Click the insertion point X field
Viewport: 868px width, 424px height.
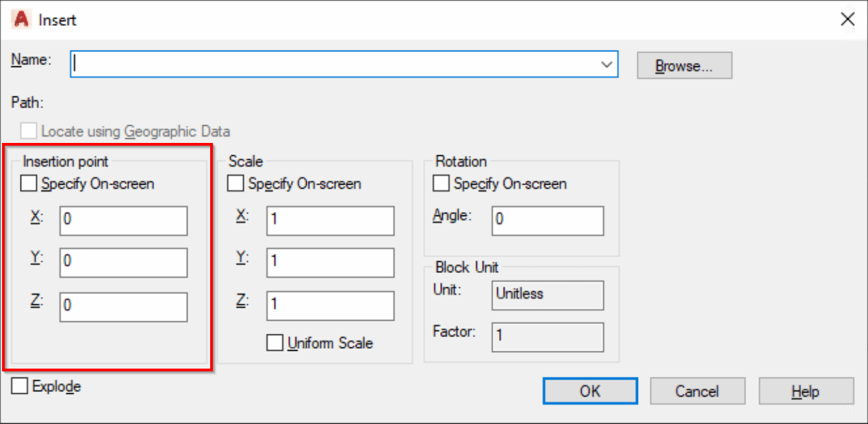click(123, 220)
